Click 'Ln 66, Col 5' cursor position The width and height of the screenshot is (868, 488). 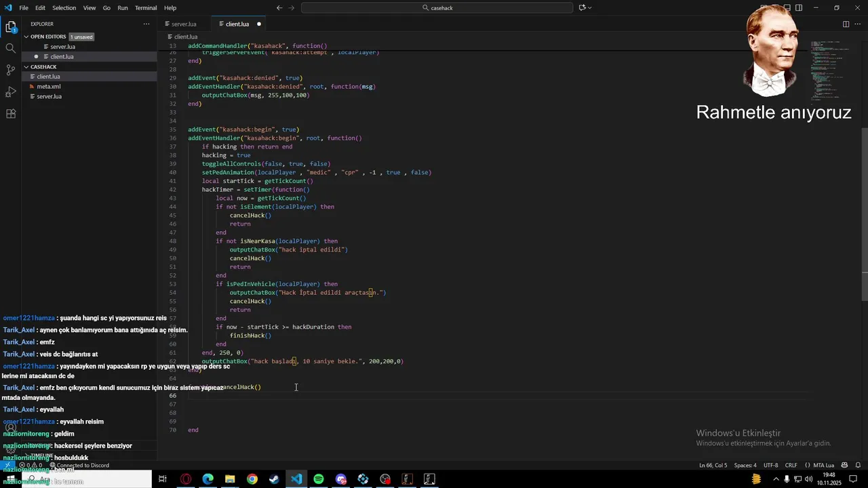point(713,466)
